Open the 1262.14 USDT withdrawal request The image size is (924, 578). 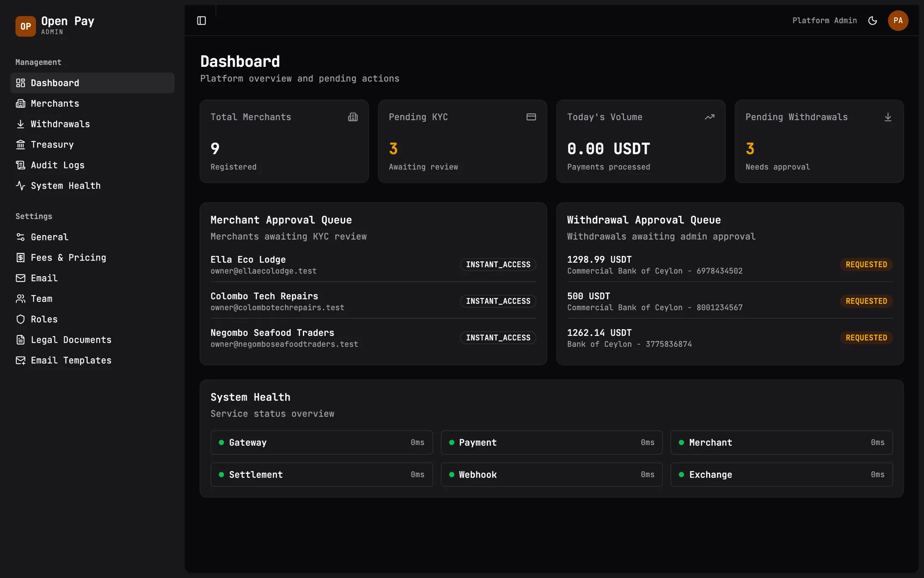[x=730, y=338]
